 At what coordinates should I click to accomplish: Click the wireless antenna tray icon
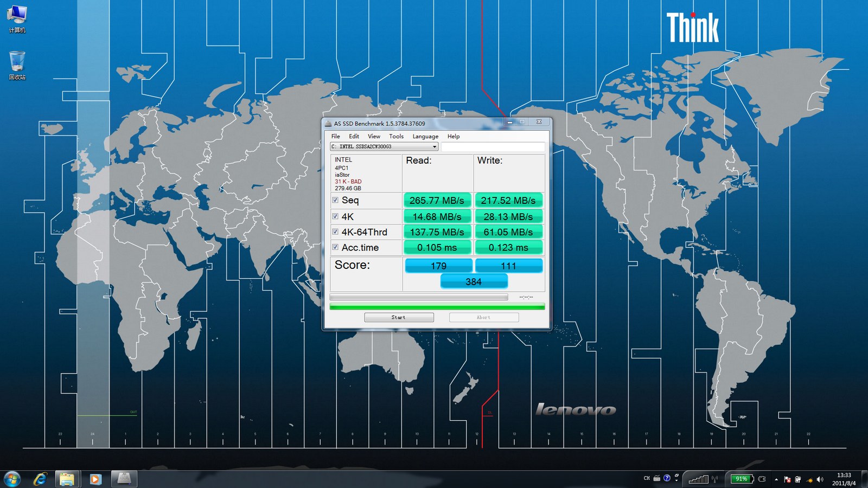click(715, 479)
